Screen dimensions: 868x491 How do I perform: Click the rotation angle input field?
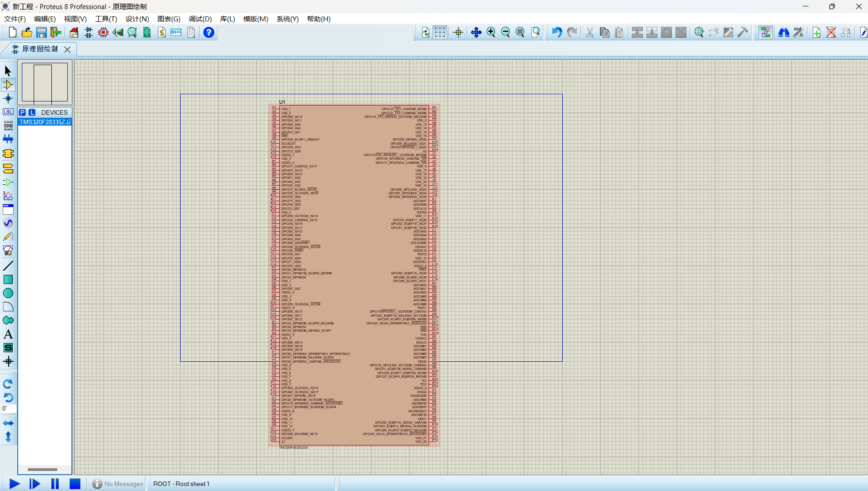[x=9, y=409]
